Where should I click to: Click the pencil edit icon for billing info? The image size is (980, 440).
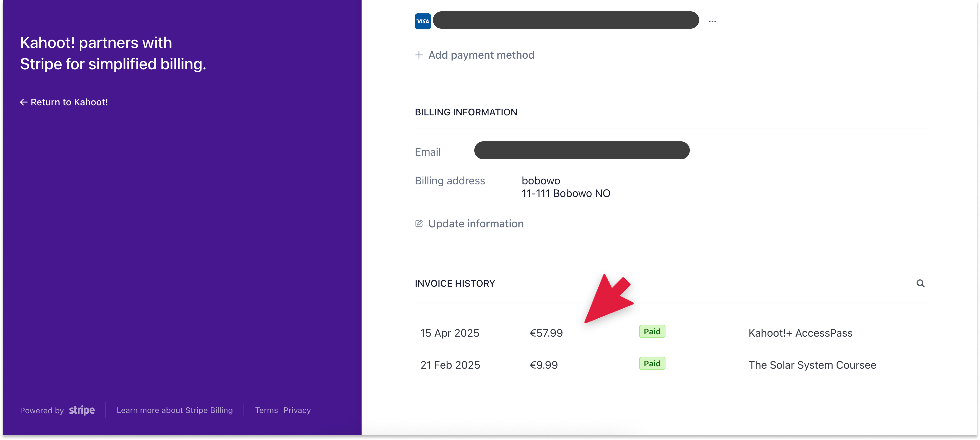click(x=419, y=224)
